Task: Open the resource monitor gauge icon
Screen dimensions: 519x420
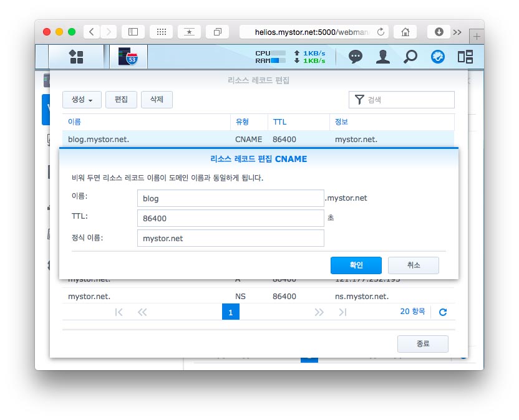Action: [438, 57]
